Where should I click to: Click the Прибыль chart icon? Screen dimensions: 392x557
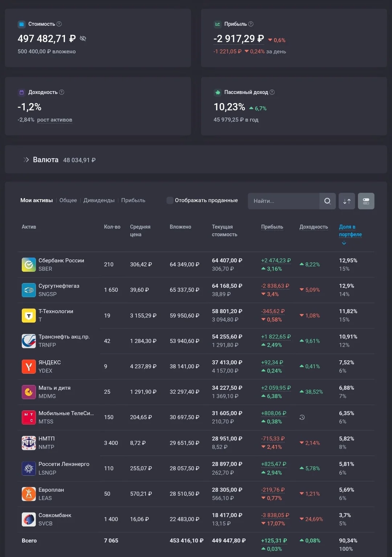[217, 24]
